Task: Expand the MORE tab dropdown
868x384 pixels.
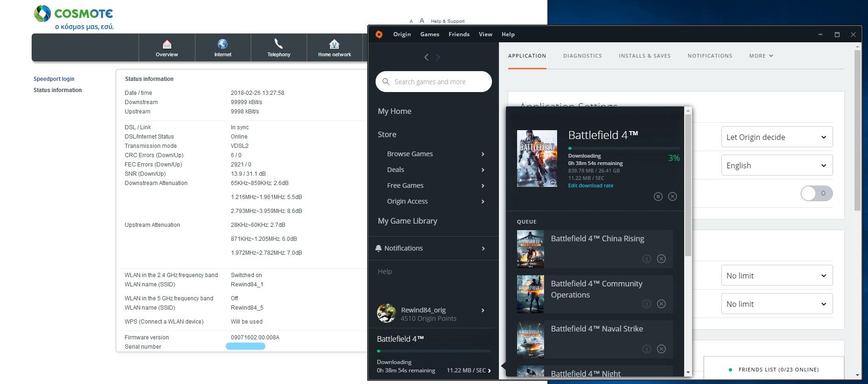Action: pos(761,56)
